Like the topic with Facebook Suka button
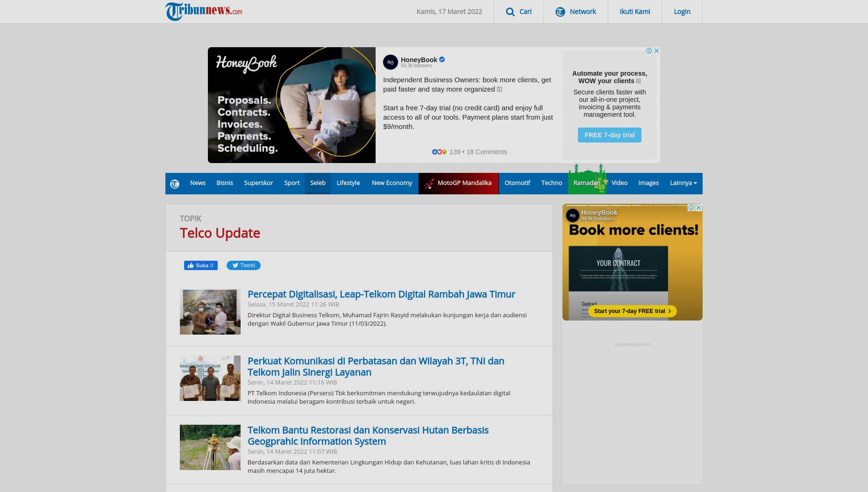 tap(201, 265)
